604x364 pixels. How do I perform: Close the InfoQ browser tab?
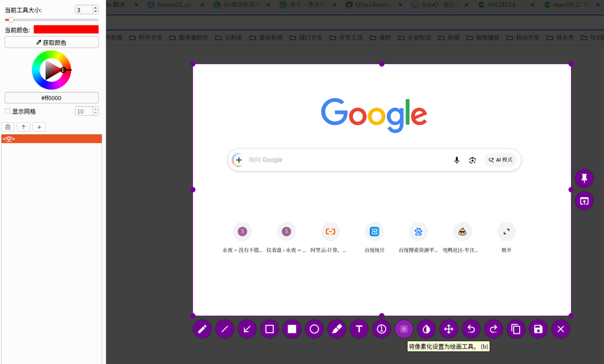[x=467, y=5]
